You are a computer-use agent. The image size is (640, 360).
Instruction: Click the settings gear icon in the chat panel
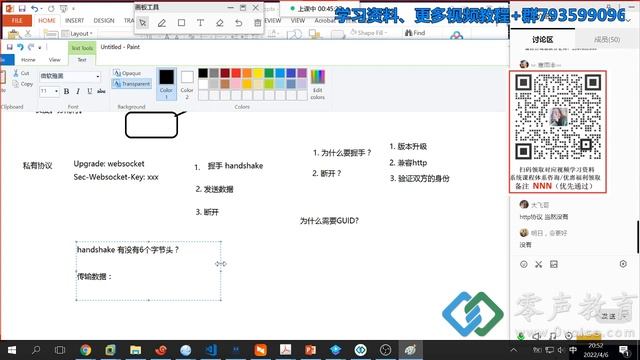623,264
